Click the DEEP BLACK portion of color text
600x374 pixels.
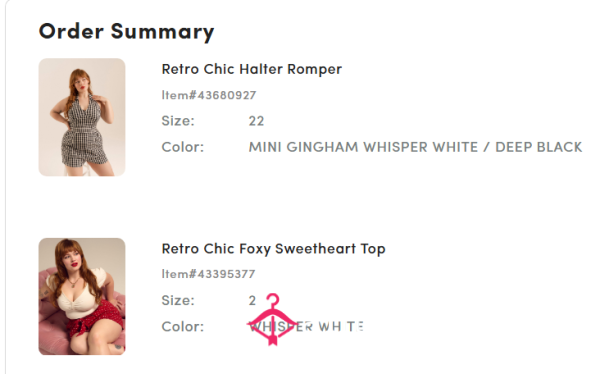[538, 147]
